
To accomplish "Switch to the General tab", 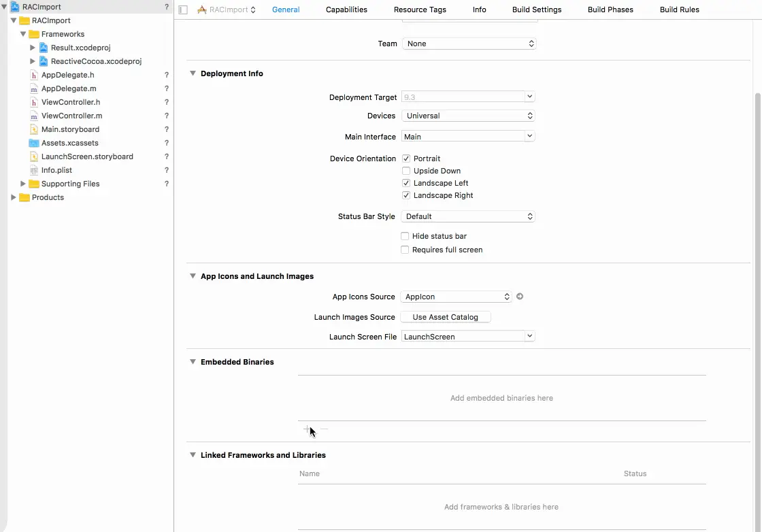I will tap(286, 10).
